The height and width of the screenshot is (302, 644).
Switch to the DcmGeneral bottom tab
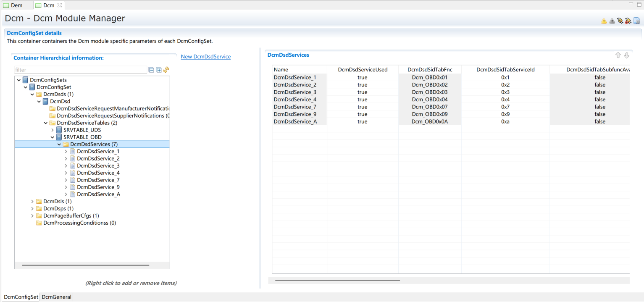[56, 297]
